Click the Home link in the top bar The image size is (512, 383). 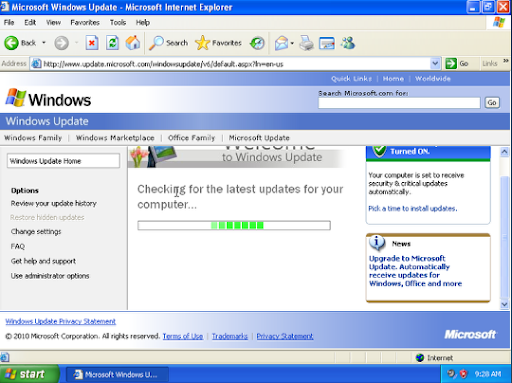click(393, 79)
